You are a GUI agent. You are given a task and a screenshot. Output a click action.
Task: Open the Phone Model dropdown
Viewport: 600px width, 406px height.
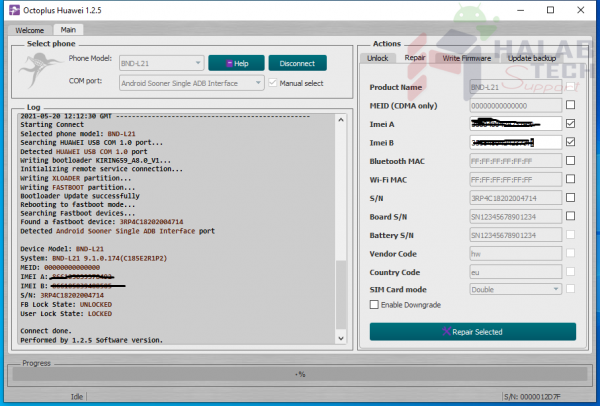pos(161,63)
